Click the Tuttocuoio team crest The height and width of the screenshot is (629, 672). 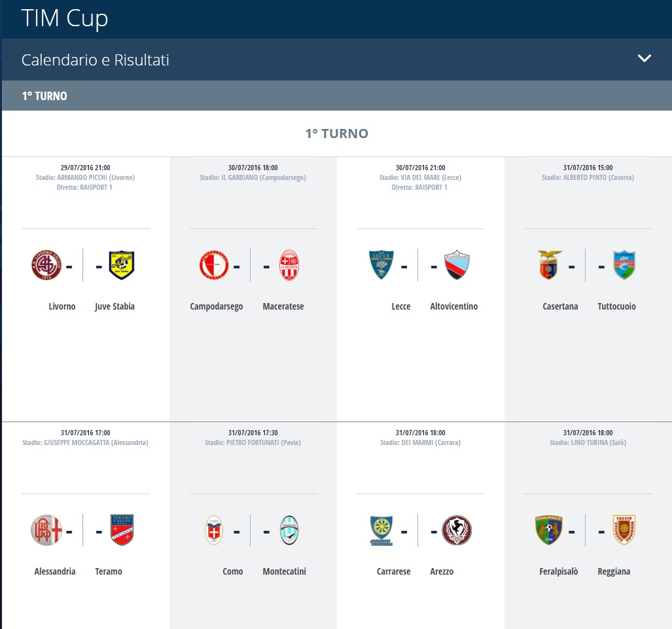tap(624, 265)
